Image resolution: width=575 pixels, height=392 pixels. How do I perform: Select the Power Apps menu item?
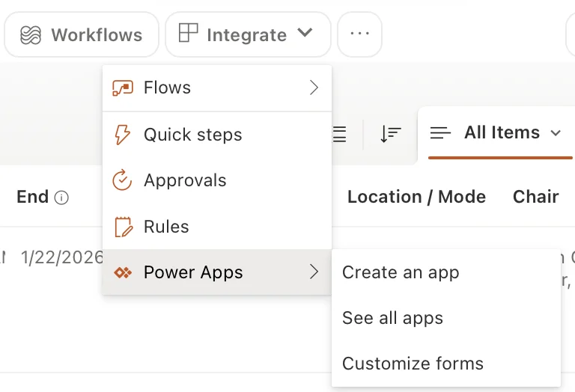click(217, 272)
